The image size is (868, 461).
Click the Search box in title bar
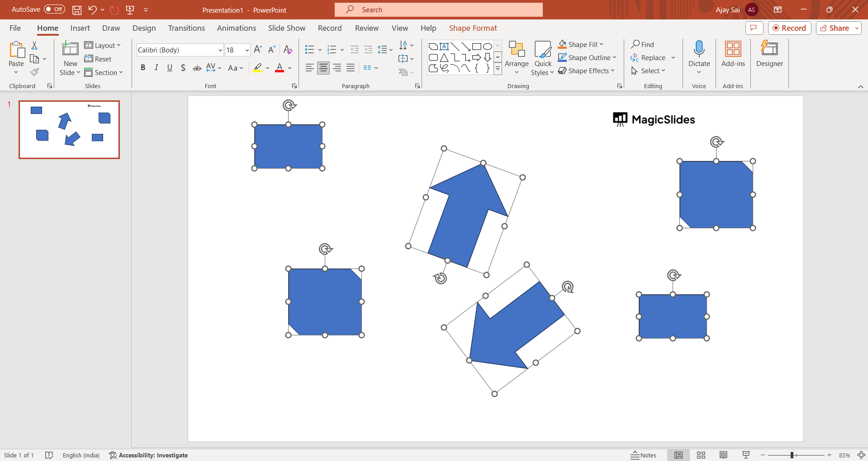(439, 9)
